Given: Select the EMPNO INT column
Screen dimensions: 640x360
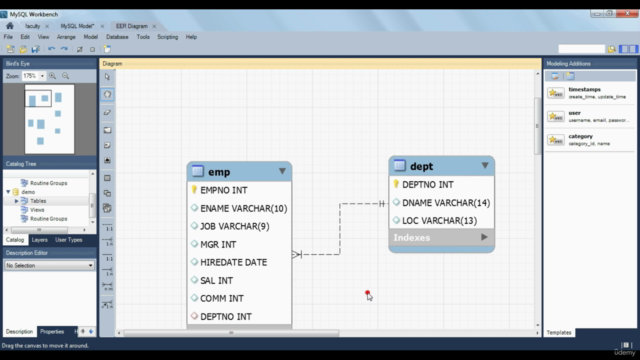Looking at the screenshot, I should [240, 190].
